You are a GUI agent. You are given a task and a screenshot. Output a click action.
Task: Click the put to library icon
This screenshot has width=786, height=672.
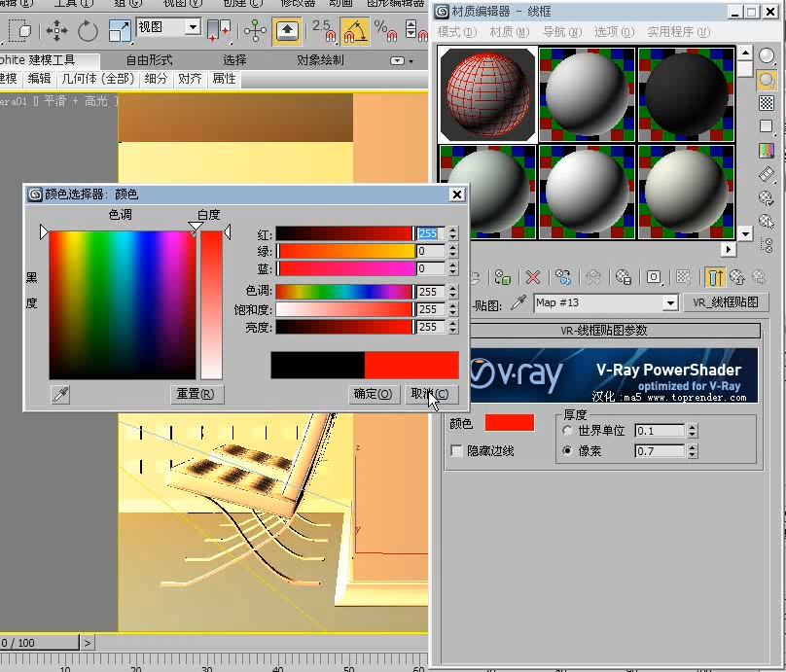(624, 277)
